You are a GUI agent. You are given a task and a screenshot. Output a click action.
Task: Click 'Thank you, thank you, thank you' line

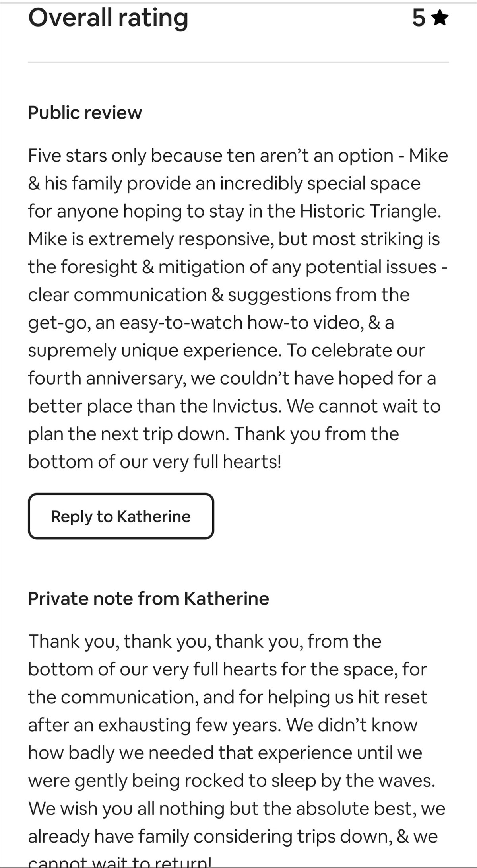[x=205, y=641]
